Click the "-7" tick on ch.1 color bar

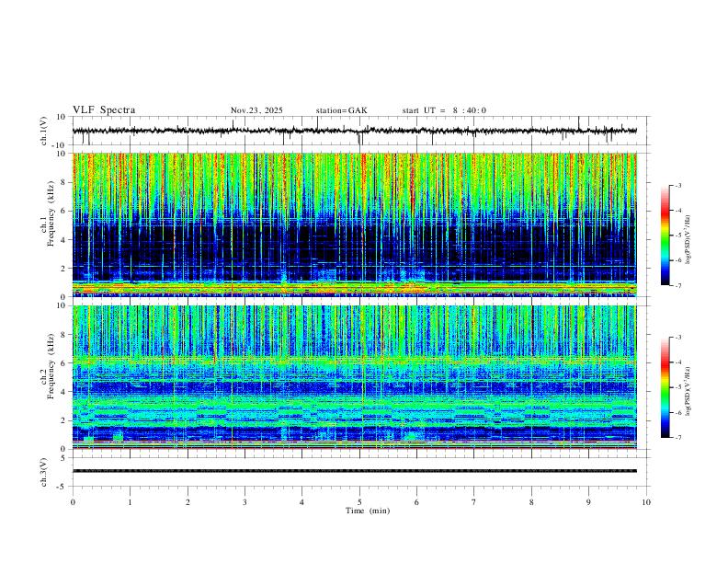tap(677, 285)
